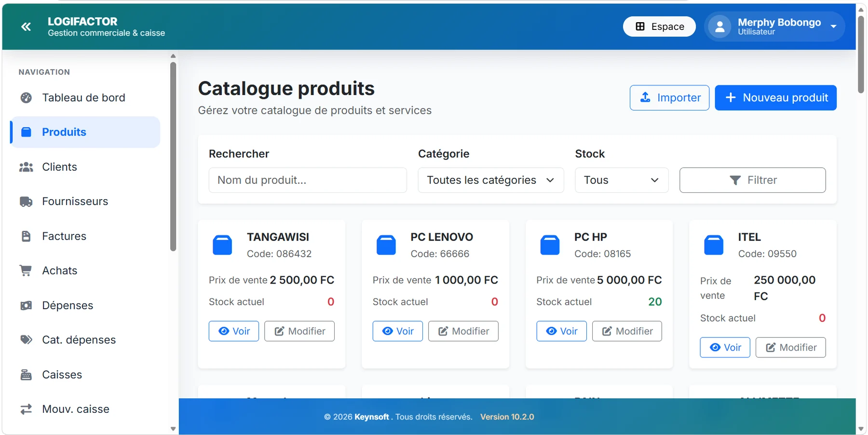This screenshot has height=435, width=868.
Task: Click the LOGIFACTOR brand title
Action: 82,22
